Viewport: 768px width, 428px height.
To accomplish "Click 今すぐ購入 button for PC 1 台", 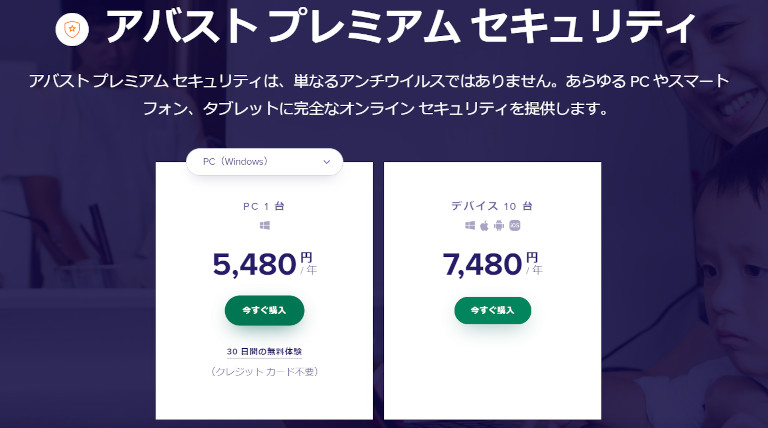I will tap(264, 310).
